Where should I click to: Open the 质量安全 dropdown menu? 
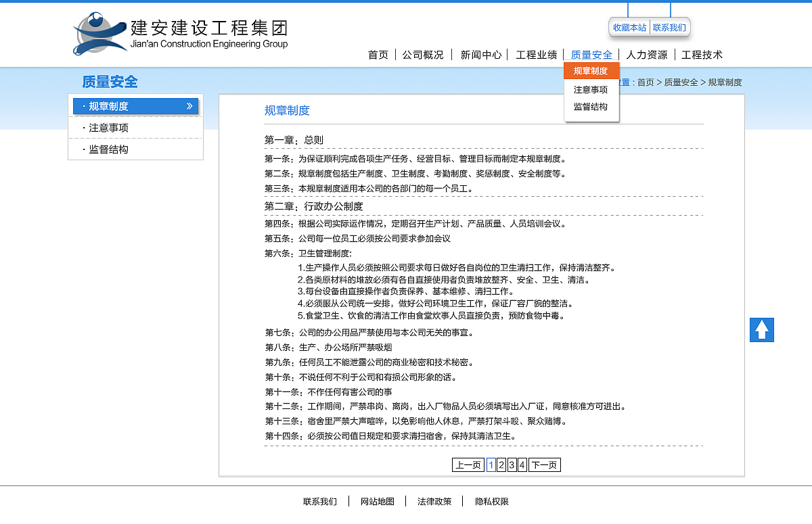coord(591,55)
